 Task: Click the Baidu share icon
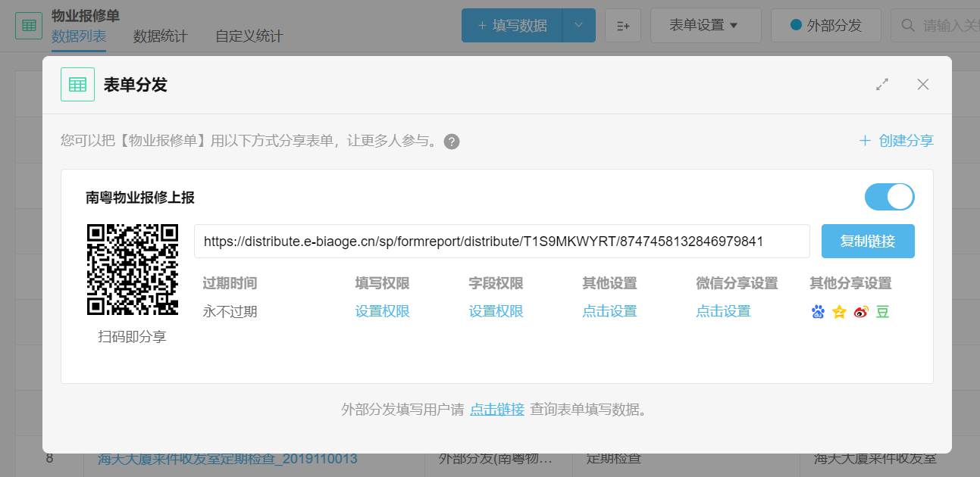(818, 311)
